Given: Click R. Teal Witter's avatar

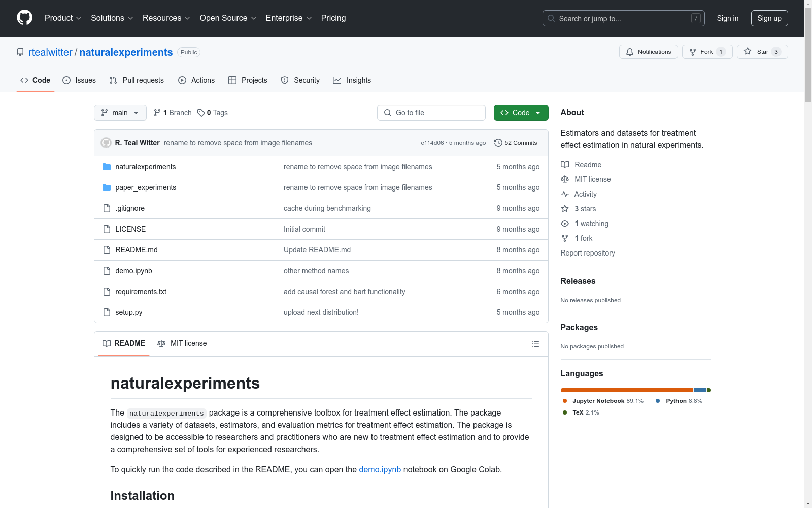Looking at the screenshot, I should (106, 143).
